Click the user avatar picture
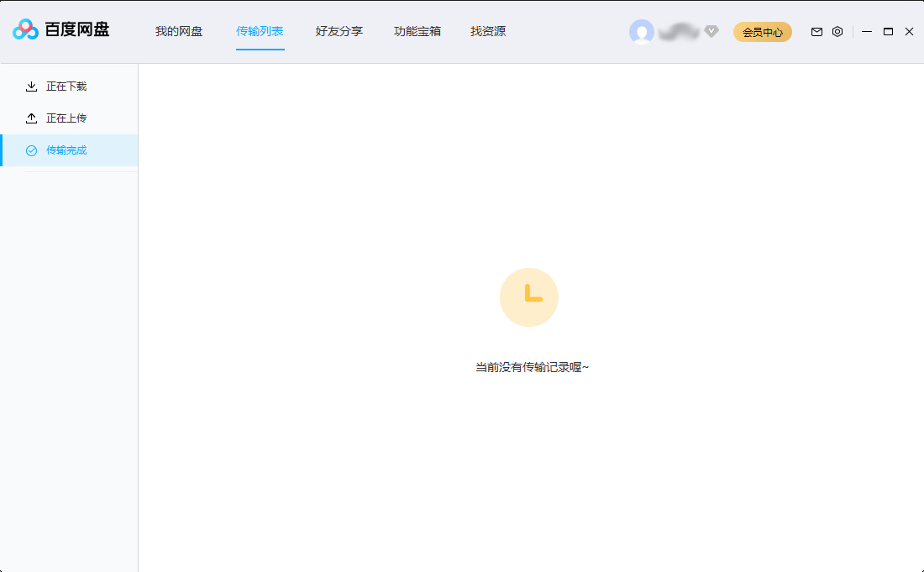924x572 pixels. 642,31
